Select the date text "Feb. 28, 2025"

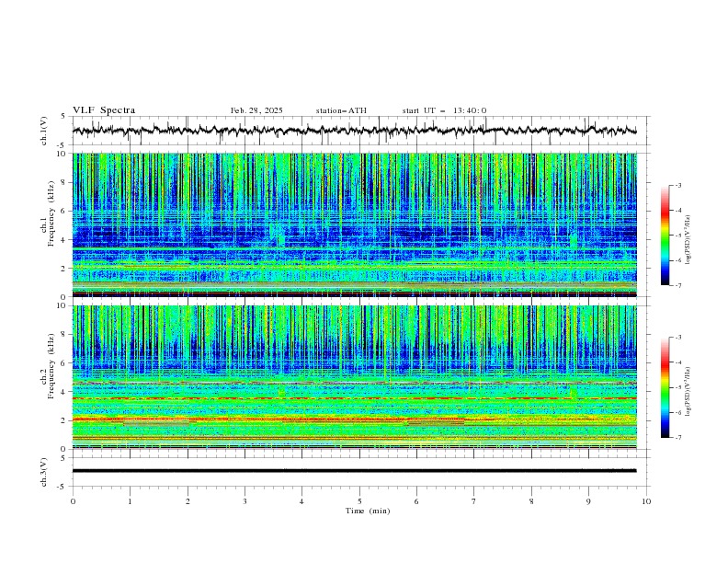pos(256,110)
